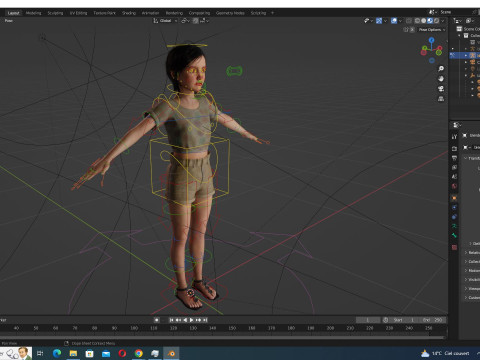Jump to the end frame in timeline

click(x=205, y=320)
